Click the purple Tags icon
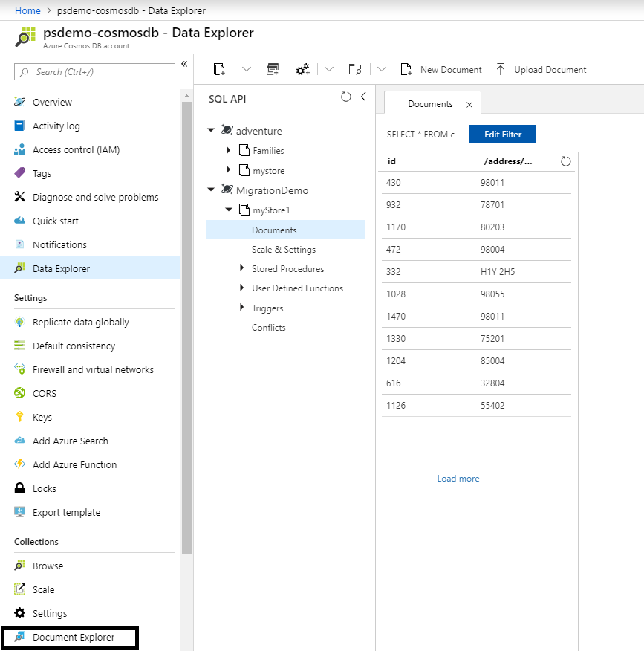The image size is (644, 651). tap(19, 173)
